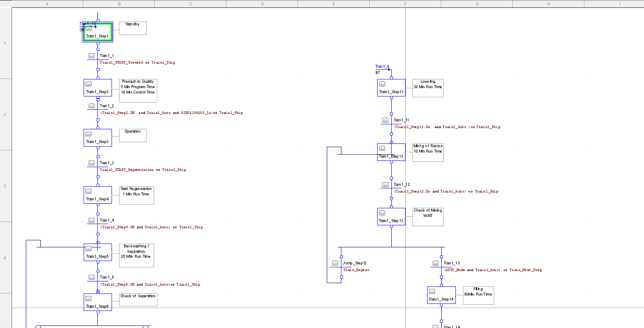Viewport: 644px width, 328px height.
Task: Click the Train1_START_Regeneration or Train1_Skip condition
Action: click(x=143, y=170)
